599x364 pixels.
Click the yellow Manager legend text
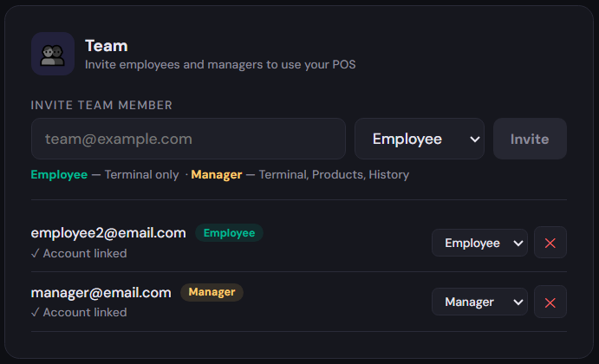(217, 174)
